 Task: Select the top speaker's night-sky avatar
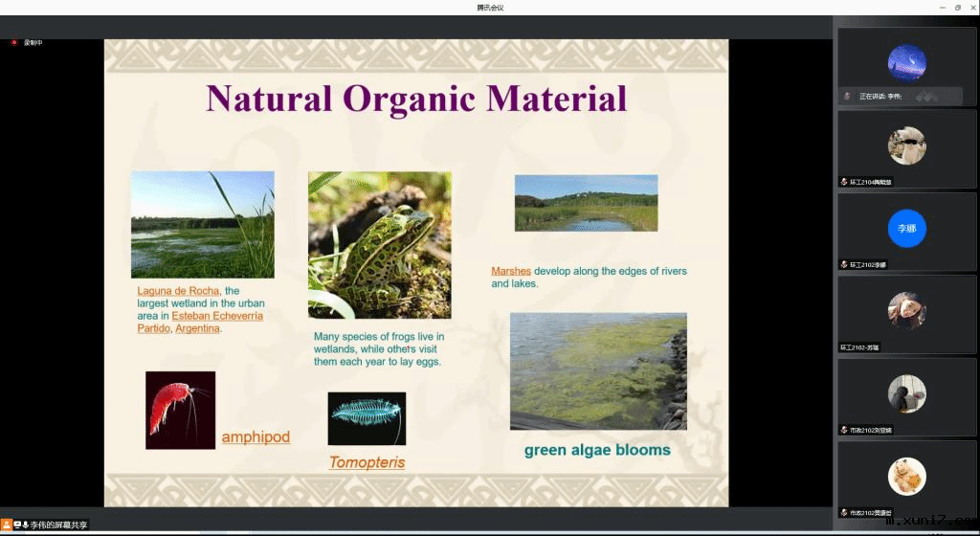906,63
